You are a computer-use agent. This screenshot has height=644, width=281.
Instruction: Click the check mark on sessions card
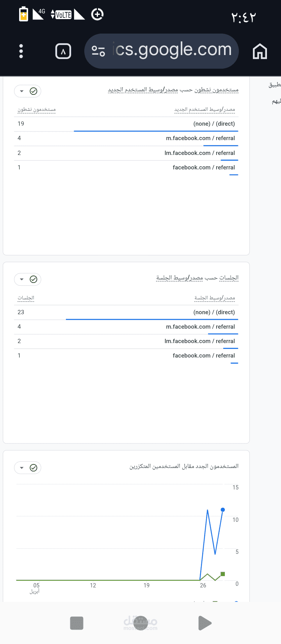click(x=34, y=279)
